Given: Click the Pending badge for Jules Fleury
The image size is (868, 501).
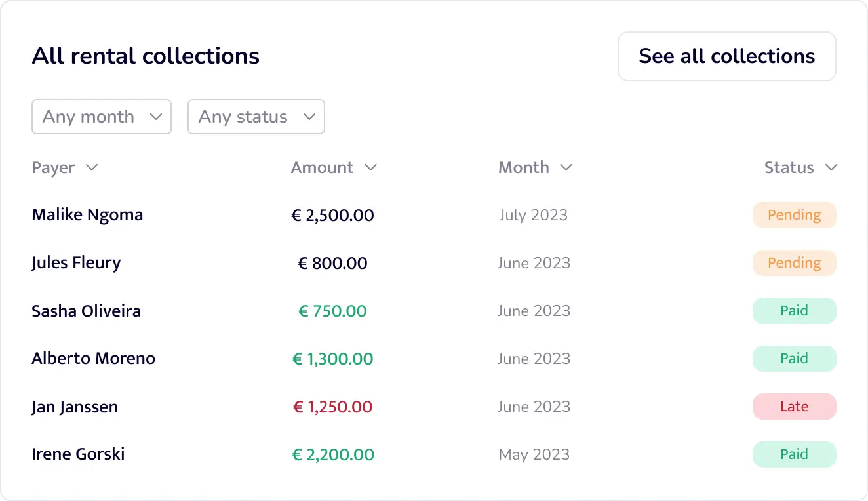Looking at the screenshot, I should click(x=794, y=263).
